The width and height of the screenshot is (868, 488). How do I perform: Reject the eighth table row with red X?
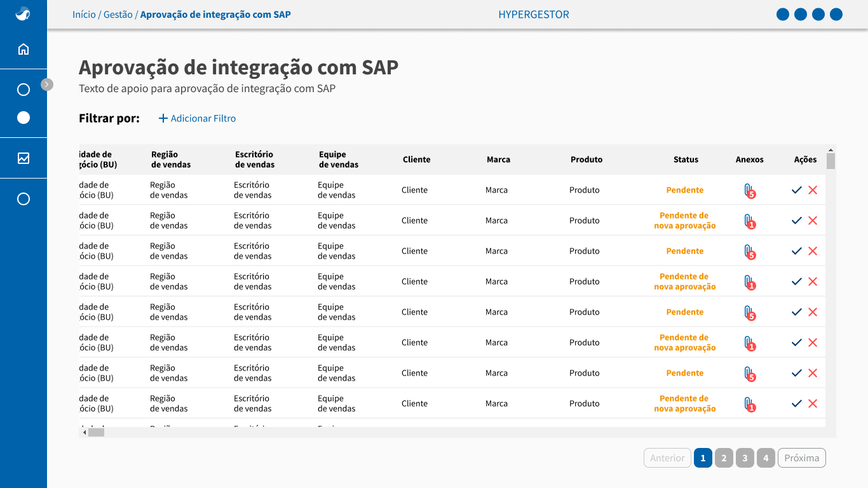tap(813, 403)
